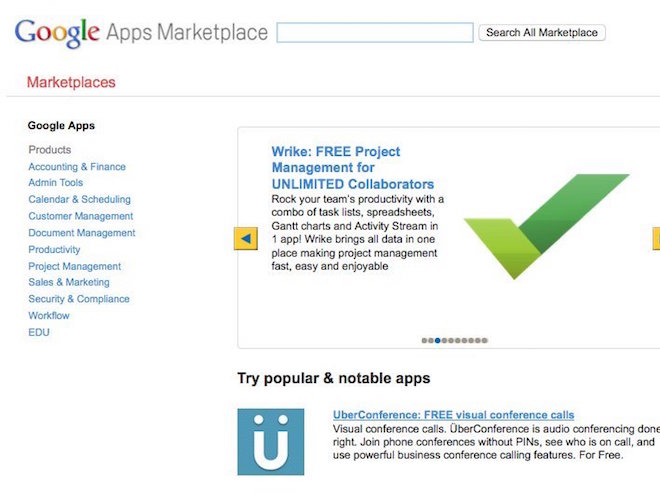The height and width of the screenshot is (495, 660).
Task: Open the EDU category link
Action: [x=39, y=332]
